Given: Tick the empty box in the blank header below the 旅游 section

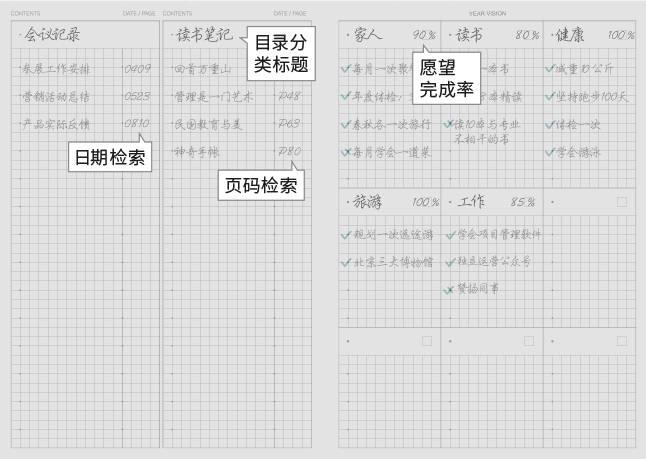Looking at the screenshot, I should pyautogui.click(x=427, y=341).
